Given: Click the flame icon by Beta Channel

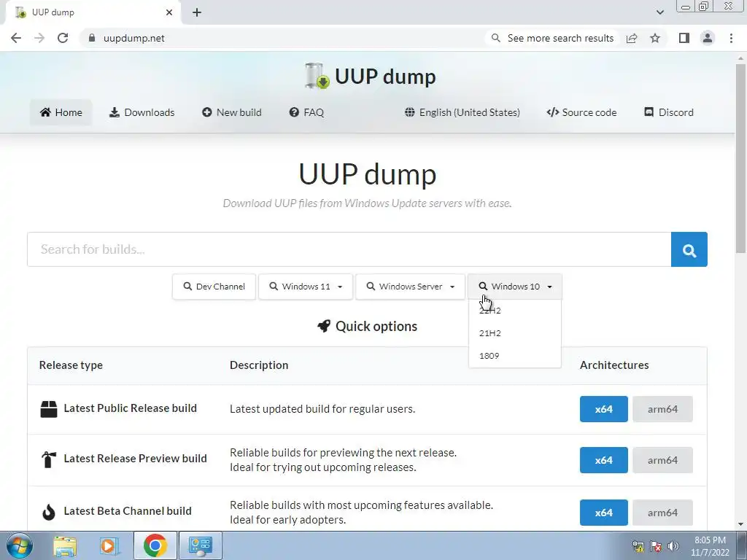Looking at the screenshot, I should (x=49, y=512).
